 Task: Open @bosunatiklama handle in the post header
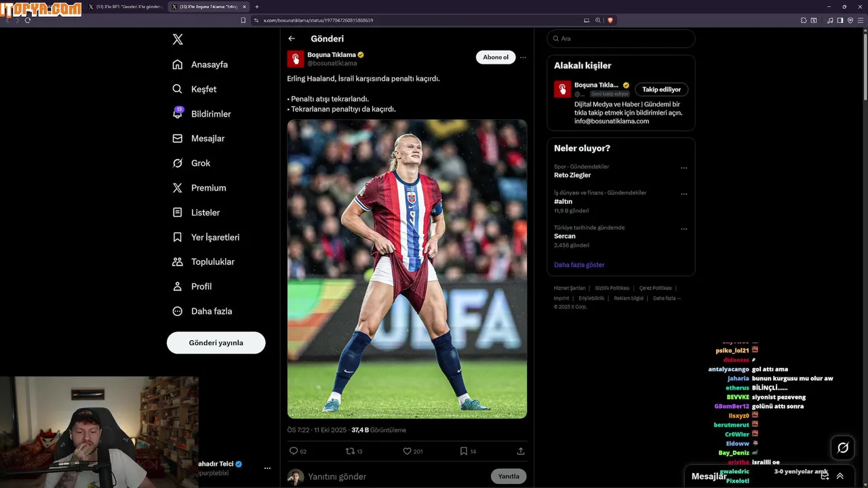pos(332,64)
